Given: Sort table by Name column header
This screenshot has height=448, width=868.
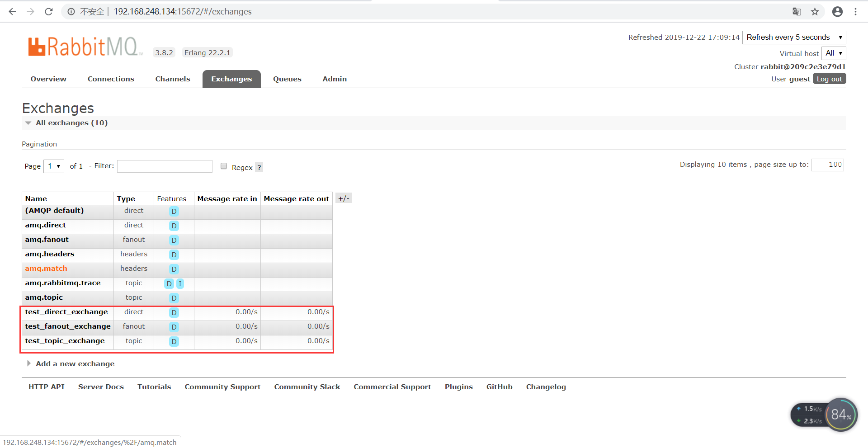Looking at the screenshot, I should click(x=36, y=199).
